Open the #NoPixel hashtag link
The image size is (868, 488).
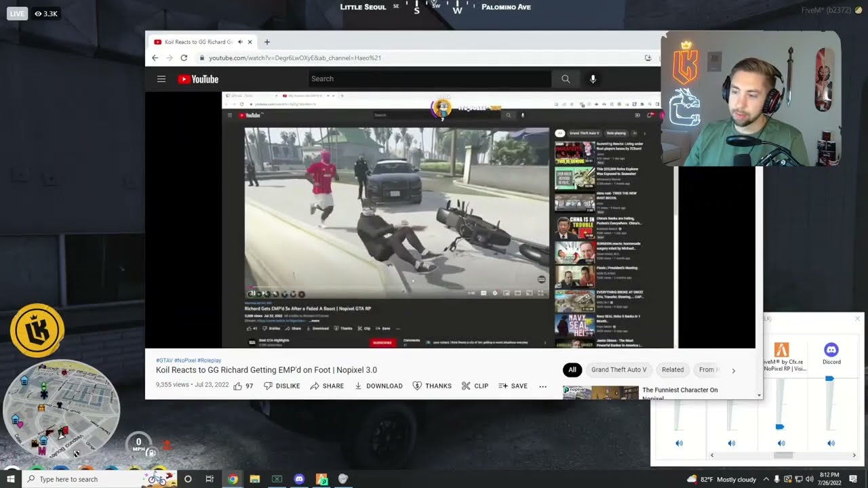185,361
